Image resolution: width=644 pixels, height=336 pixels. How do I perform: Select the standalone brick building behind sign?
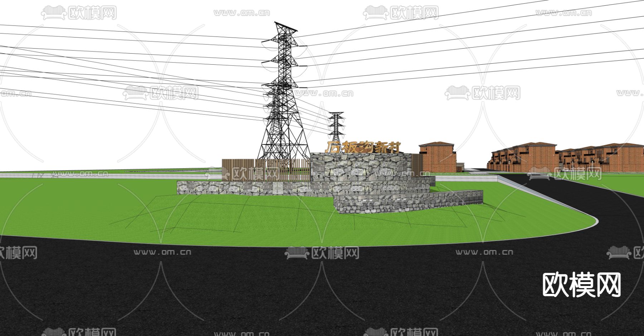pyautogui.click(x=438, y=157)
